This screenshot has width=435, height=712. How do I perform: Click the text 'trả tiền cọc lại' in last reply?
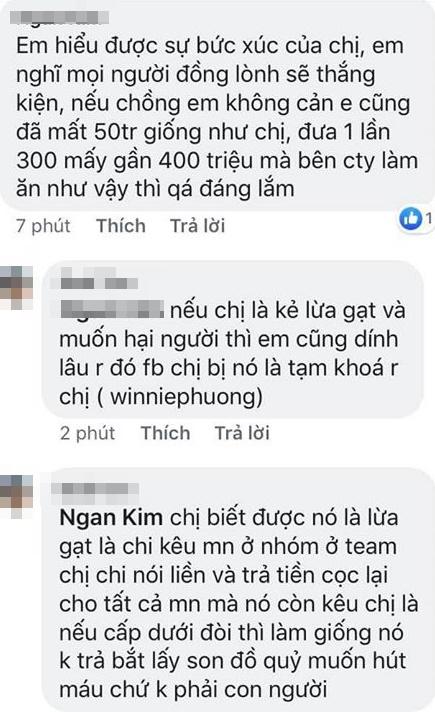[314, 575]
